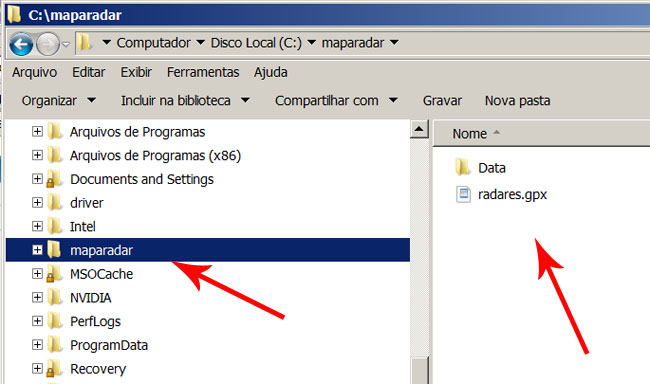
Task: Sort by the Nome column header
Action: (x=541, y=134)
